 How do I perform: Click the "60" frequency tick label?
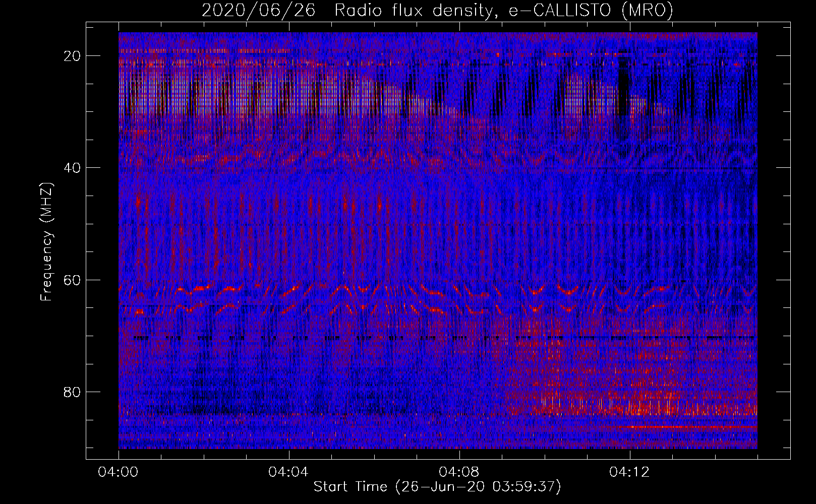73,280
